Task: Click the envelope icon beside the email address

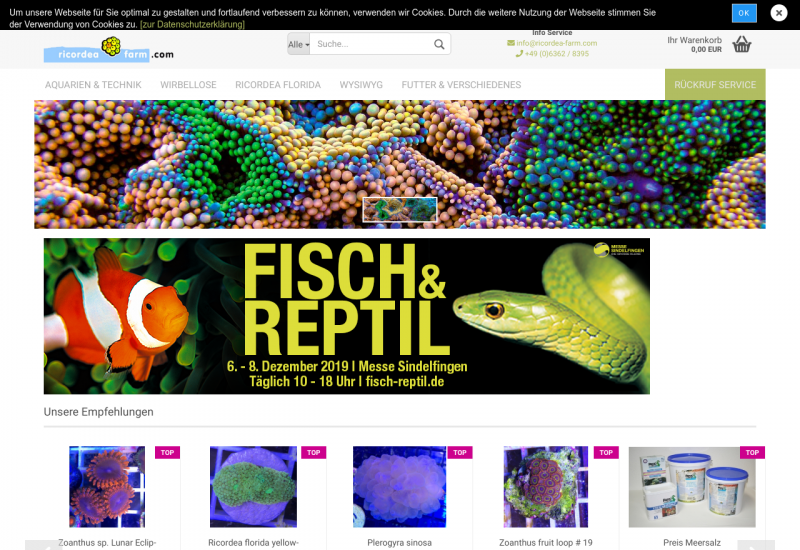Action: [x=511, y=43]
